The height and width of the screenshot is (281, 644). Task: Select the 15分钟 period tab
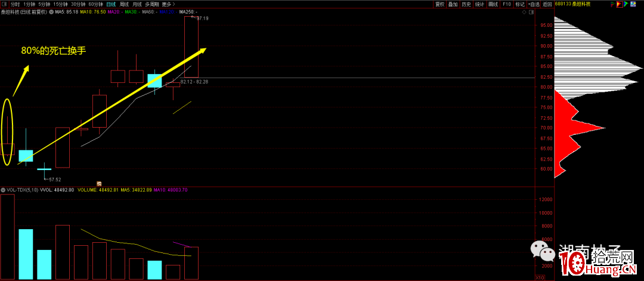click(60, 4)
